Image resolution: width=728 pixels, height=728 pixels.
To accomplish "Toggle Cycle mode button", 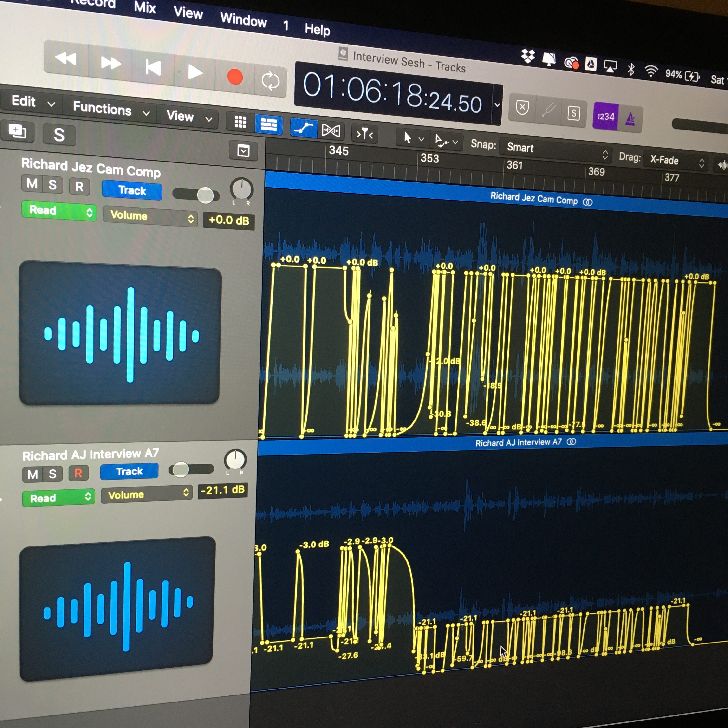I will 271,81.
